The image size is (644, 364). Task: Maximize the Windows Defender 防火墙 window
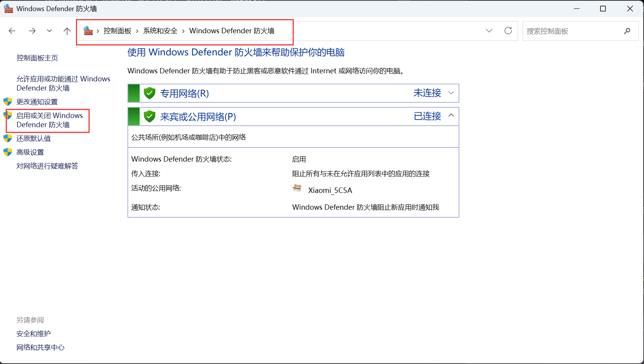pyautogui.click(x=603, y=8)
